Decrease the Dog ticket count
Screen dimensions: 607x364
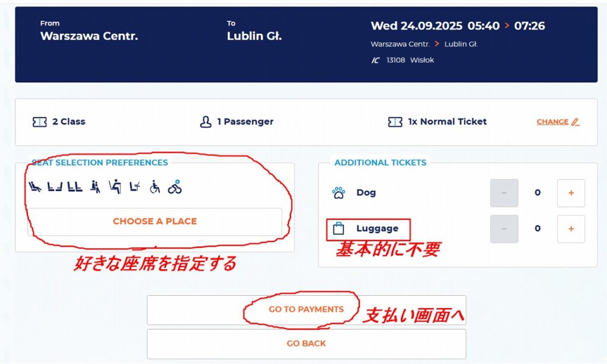coord(504,193)
